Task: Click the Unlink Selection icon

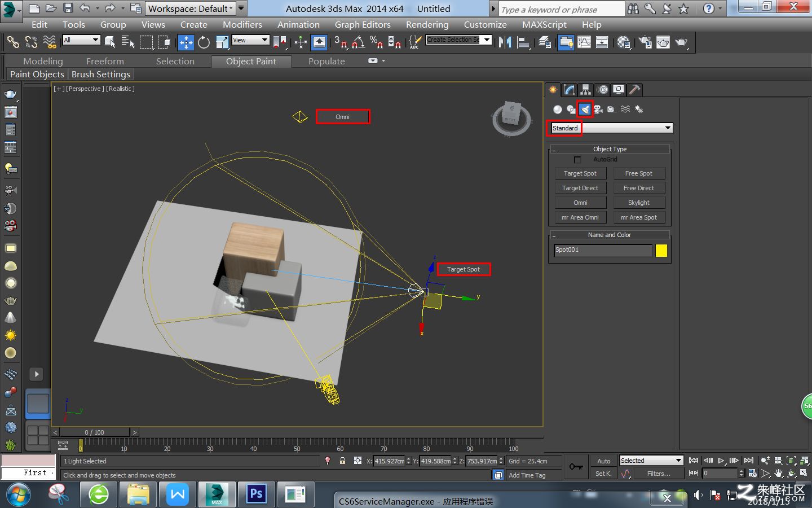Action: point(31,42)
